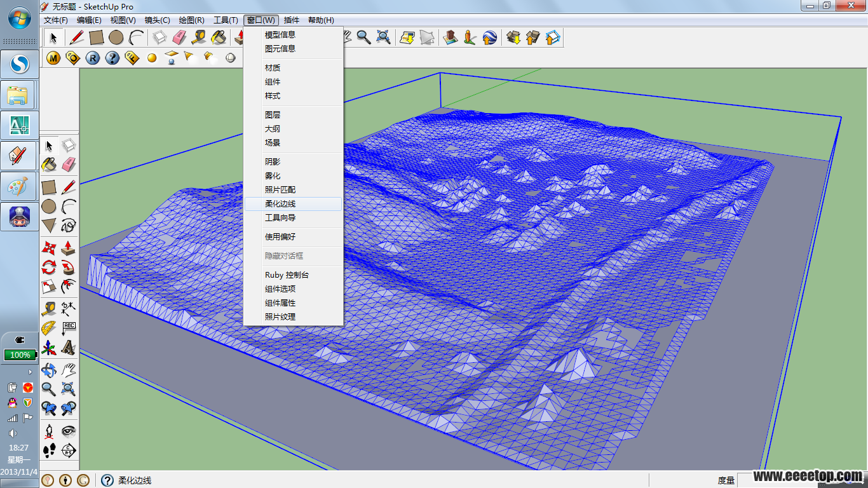Select the Protractor tool in left toolbar

(x=49, y=329)
